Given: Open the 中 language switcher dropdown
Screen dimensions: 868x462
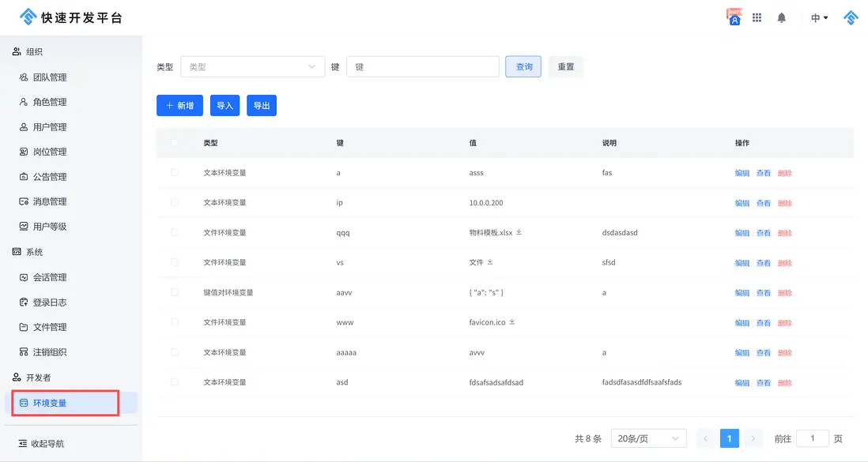Looking at the screenshot, I should coord(819,17).
